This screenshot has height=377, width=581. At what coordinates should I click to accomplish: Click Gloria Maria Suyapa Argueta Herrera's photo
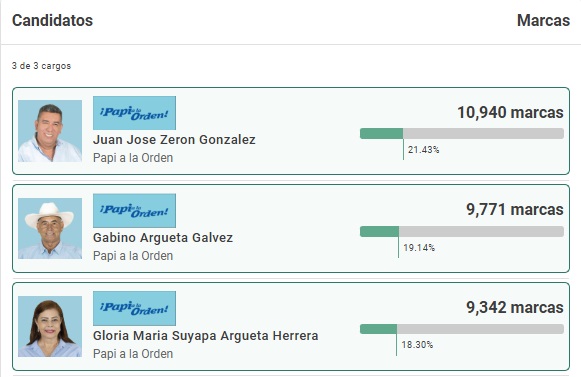tap(50, 326)
